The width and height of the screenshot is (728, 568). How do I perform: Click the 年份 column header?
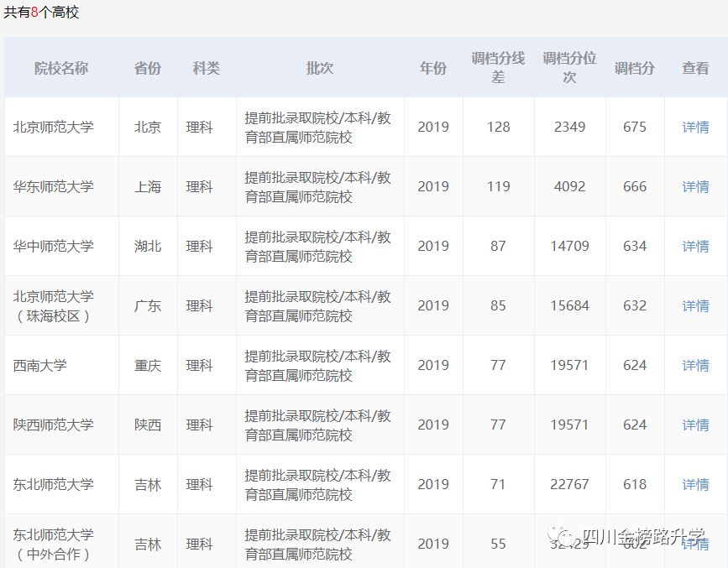point(433,68)
